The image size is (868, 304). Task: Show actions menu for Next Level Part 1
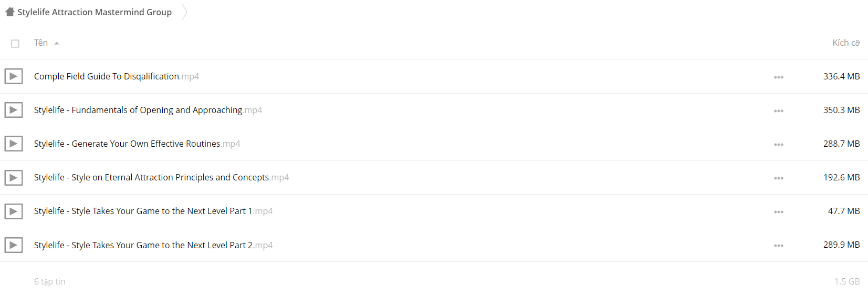(x=778, y=212)
